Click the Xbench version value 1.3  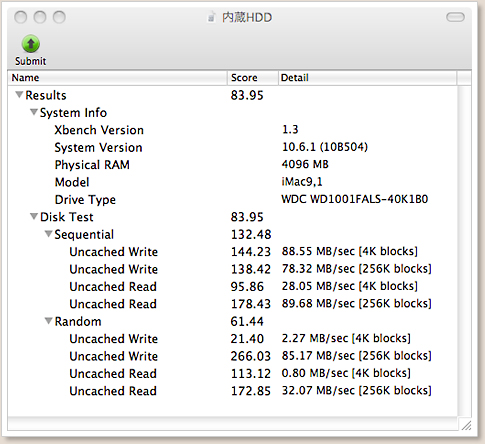tap(290, 129)
